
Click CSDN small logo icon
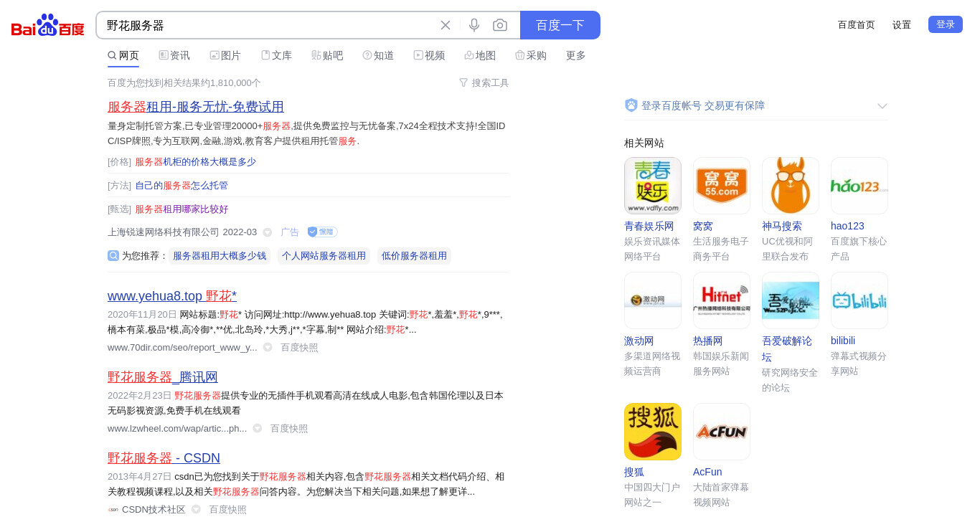point(113,510)
